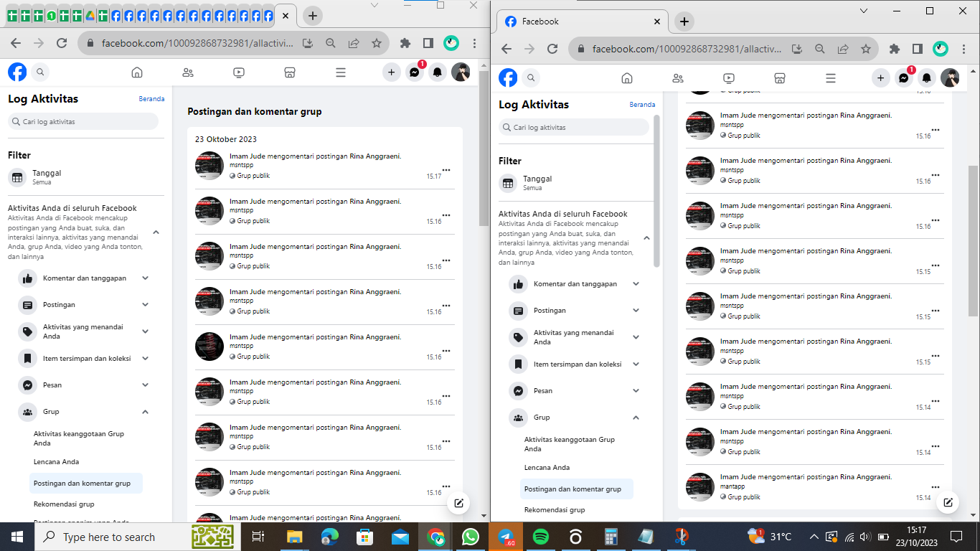Go to Home icon in left window
This screenshot has height=551, width=980.
137,72
